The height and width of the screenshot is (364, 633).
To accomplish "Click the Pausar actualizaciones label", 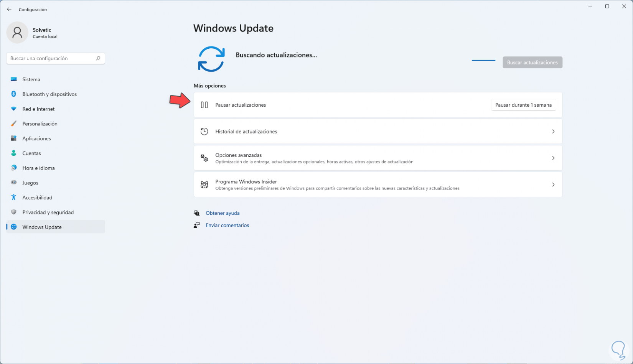I will [241, 105].
